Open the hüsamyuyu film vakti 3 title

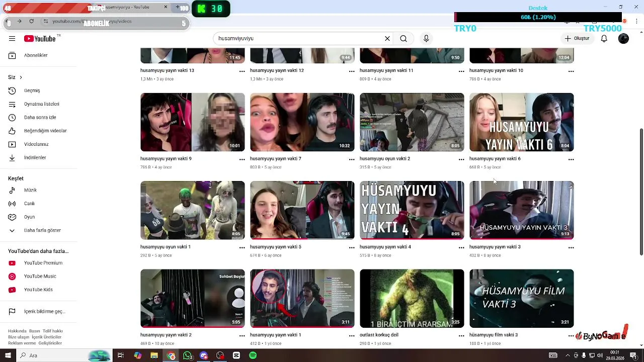point(494,335)
